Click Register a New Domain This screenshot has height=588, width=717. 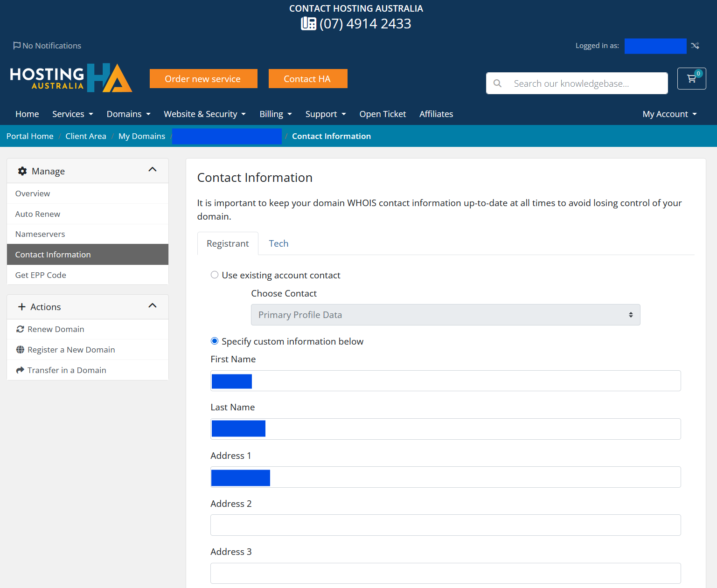88,350
